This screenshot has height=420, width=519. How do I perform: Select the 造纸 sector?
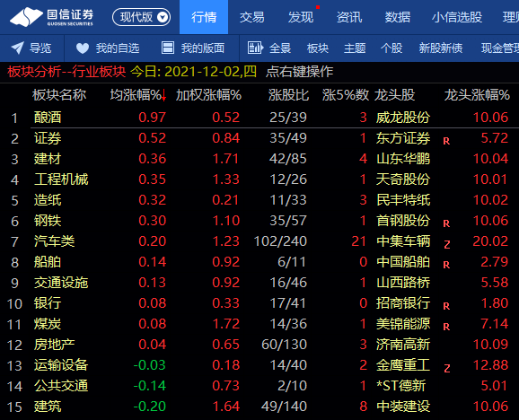48,200
